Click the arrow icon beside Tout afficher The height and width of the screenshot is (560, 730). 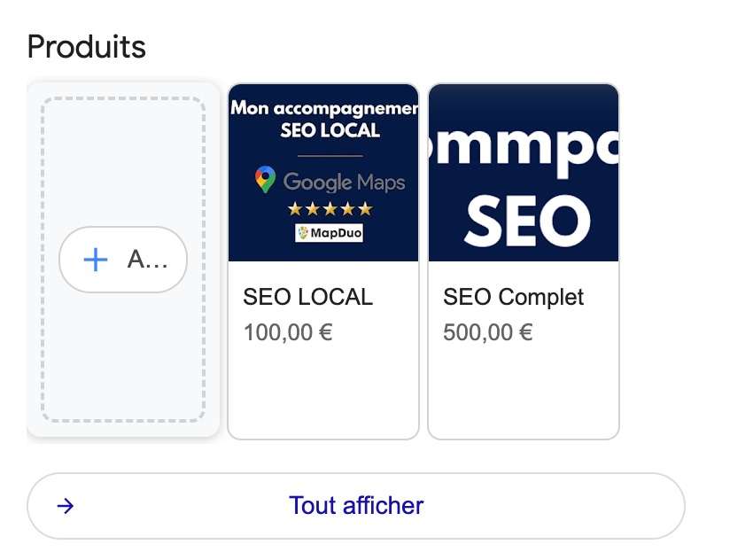pos(65,506)
